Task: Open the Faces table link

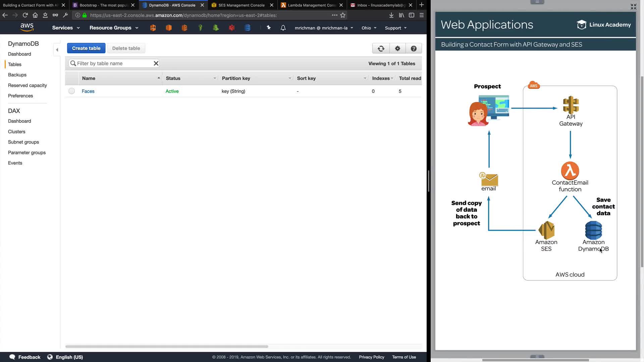Action: point(88,91)
